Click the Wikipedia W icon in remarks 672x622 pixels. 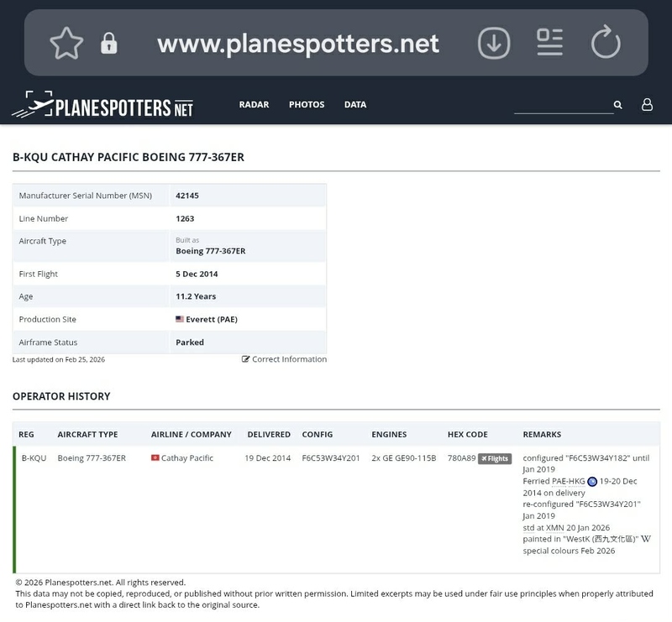[646, 539]
